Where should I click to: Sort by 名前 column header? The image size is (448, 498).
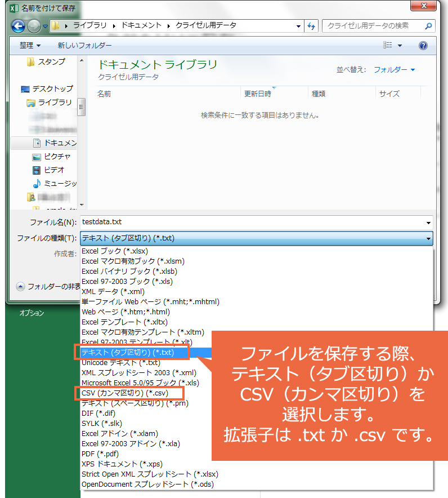click(x=104, y=94)
